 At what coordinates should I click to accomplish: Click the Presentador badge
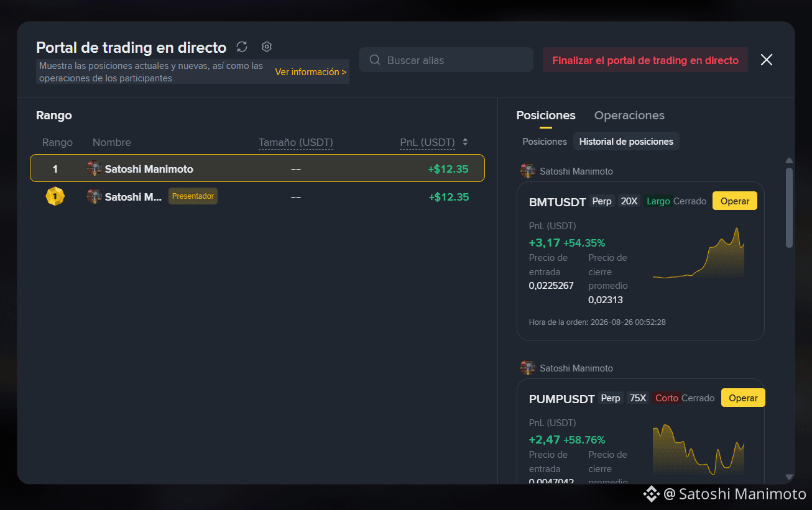click(193, 196)
